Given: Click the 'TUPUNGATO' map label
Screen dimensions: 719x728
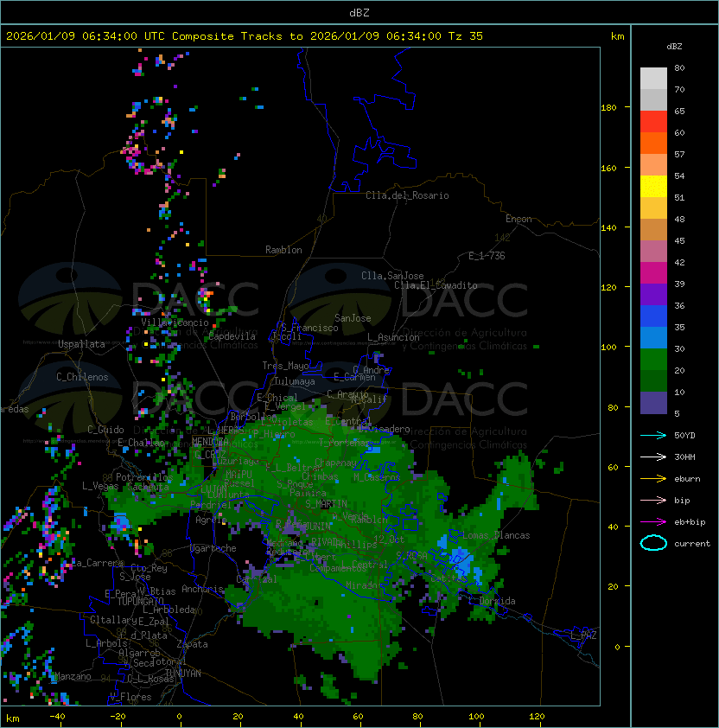Looking at the screenshot, I should [140, 601].
